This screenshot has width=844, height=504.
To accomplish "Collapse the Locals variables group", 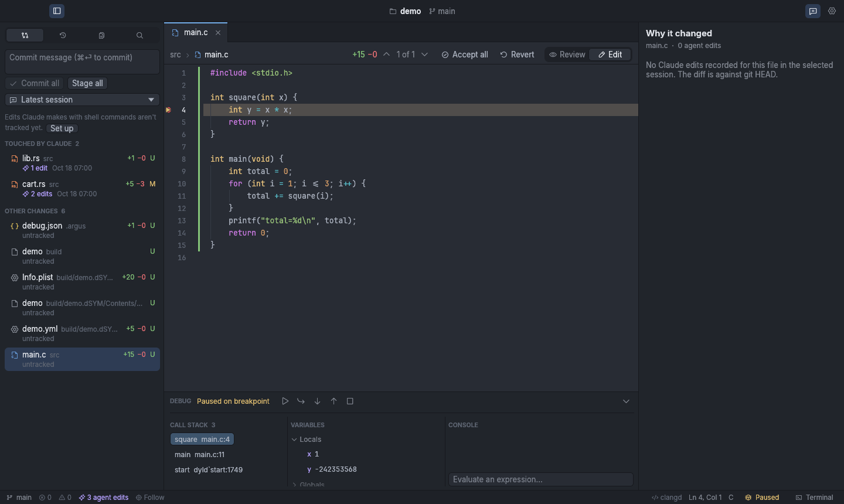I will point(307,440).
